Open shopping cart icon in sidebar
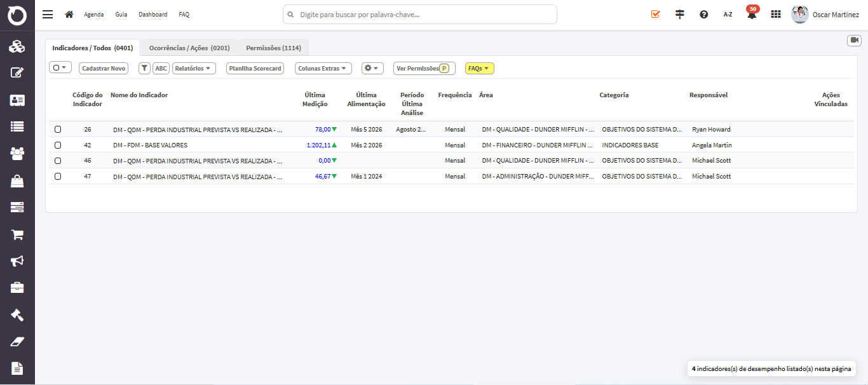This screenshot has width=868, height=385. (x=17, y=234)
